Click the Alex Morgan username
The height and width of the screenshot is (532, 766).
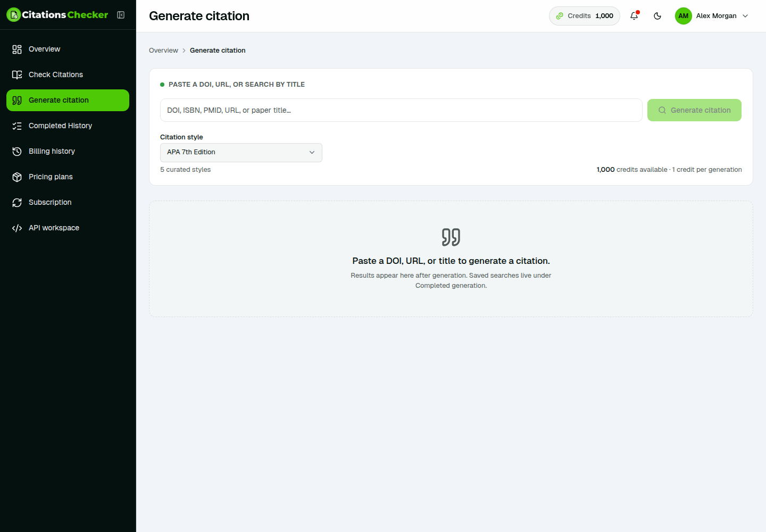click(x=716, y=16)
